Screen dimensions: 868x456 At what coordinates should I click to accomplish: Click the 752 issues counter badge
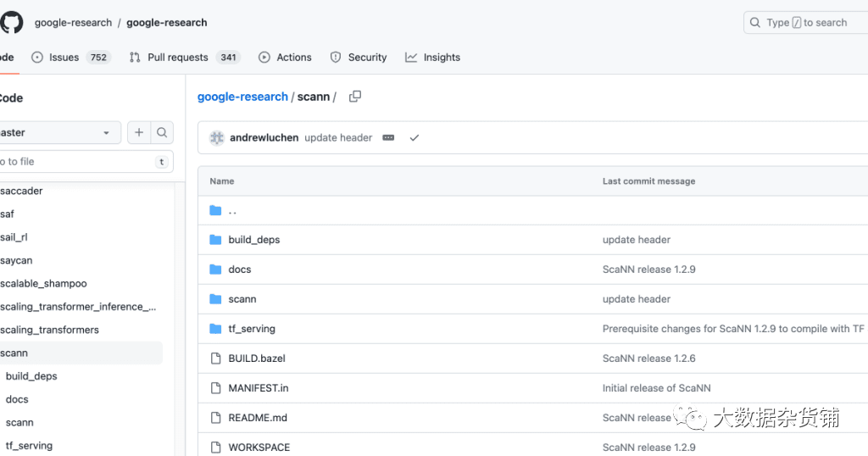pos(98,58)
